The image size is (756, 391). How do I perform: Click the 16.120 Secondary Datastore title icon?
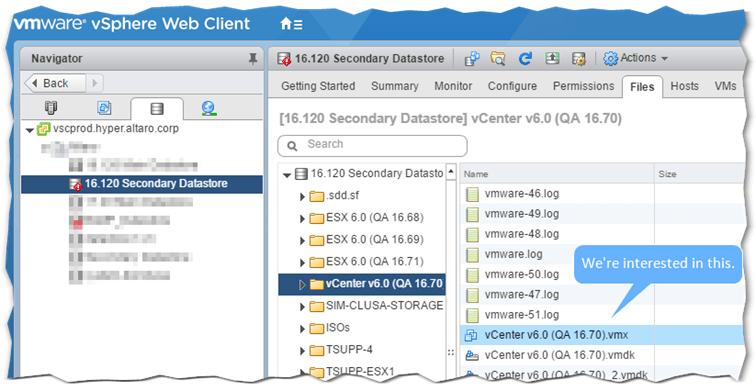point(284,59)
